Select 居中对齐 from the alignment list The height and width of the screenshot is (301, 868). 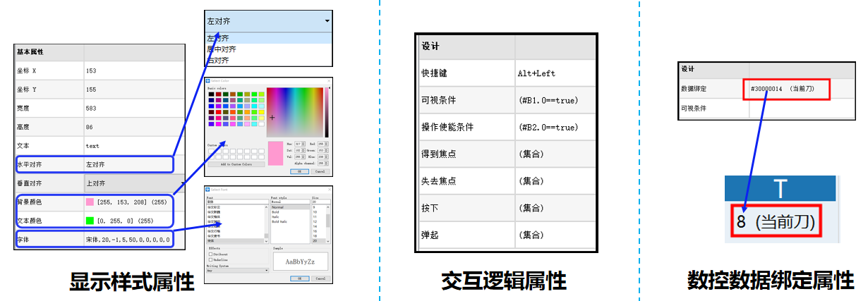pyautogui.click(x=222, y=49)
